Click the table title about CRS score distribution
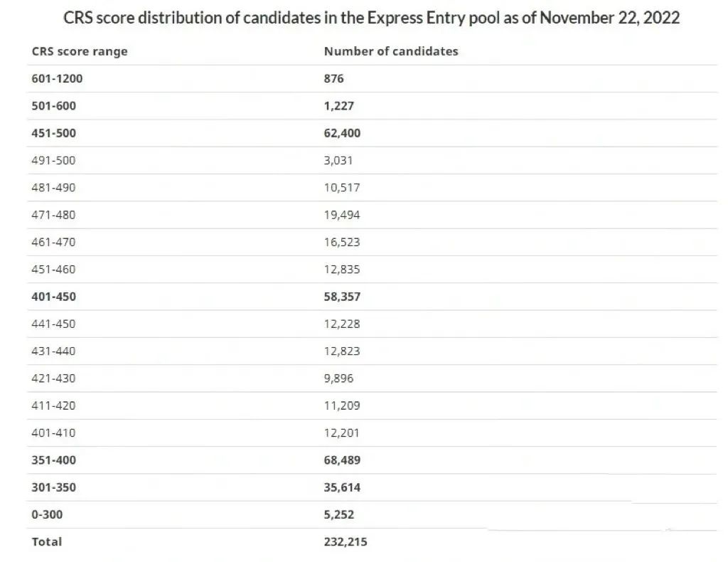728x562 pixels. (x=371, y=18)
